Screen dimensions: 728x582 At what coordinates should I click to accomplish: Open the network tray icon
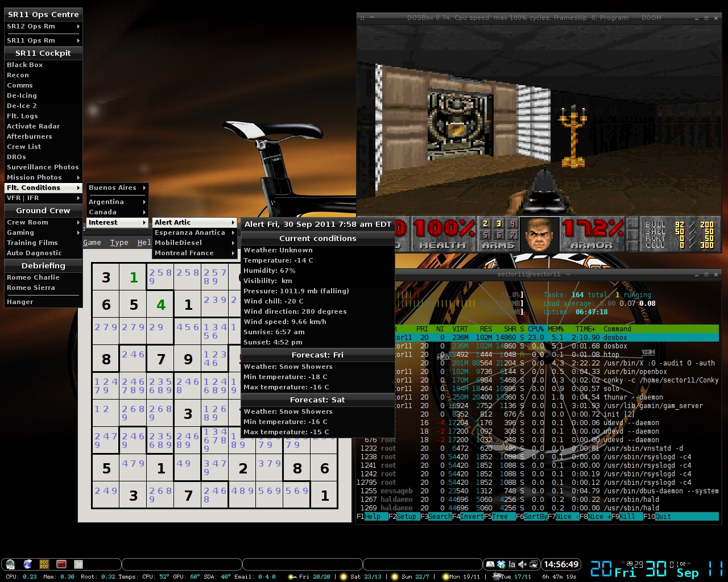(533, 564)
